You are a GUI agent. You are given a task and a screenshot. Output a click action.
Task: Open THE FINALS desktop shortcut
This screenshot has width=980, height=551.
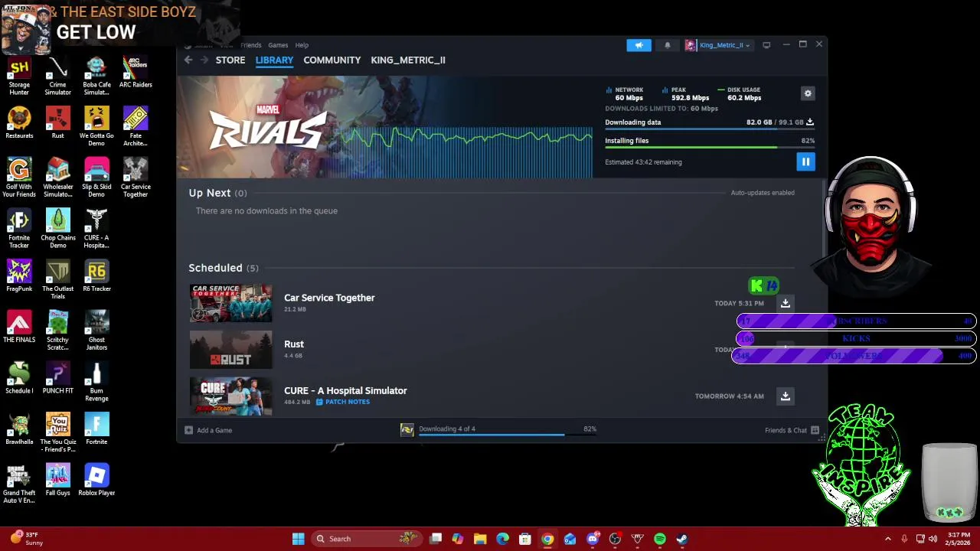19,328
